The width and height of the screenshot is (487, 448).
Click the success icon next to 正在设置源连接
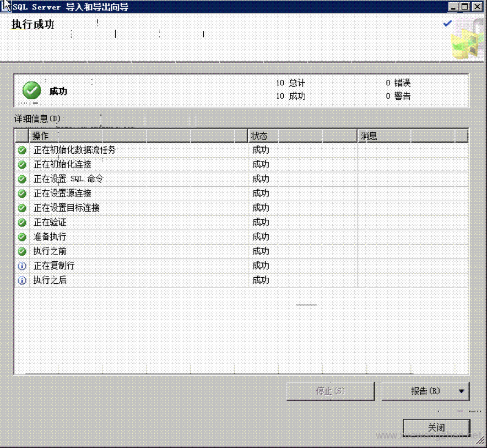coord(22,193)
